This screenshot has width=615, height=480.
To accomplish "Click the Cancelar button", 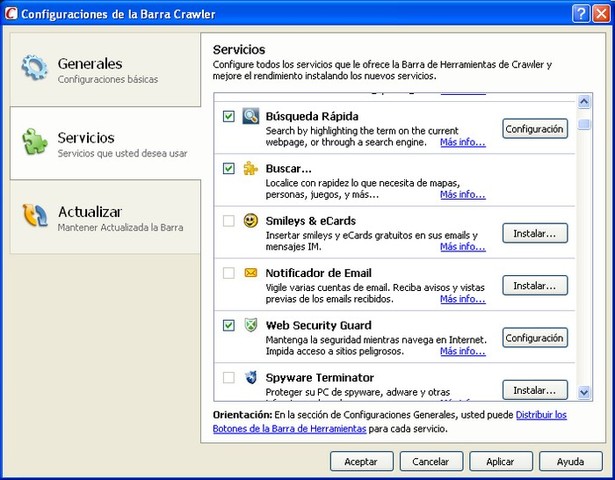I will click(x=431, y=461).
